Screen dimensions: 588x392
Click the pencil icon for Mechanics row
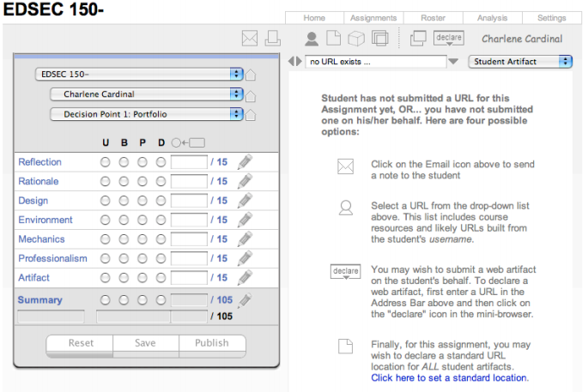pos(245,239)
